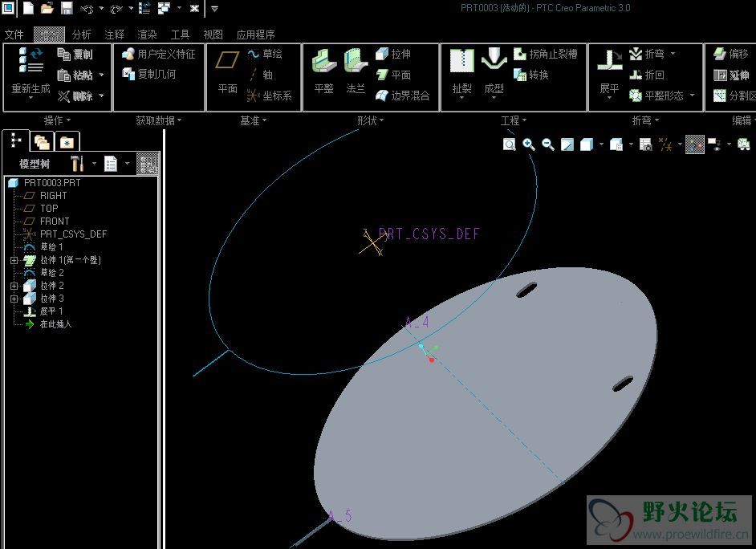Screen dimensions: 756x549
Task: Select the 平整形态 flat pattern tool
Action: tap(656, 96)
